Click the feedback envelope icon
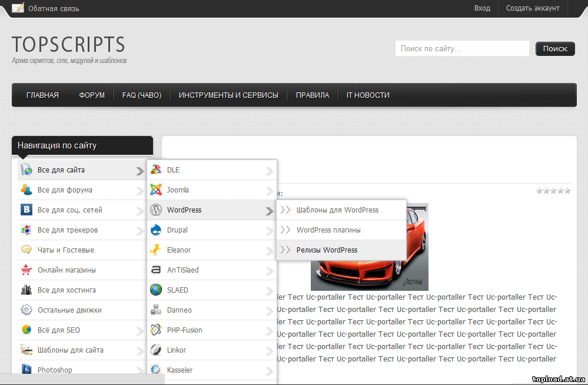Image resolution: width=588 pixels, height=385 pixels. tap(18, 8)
